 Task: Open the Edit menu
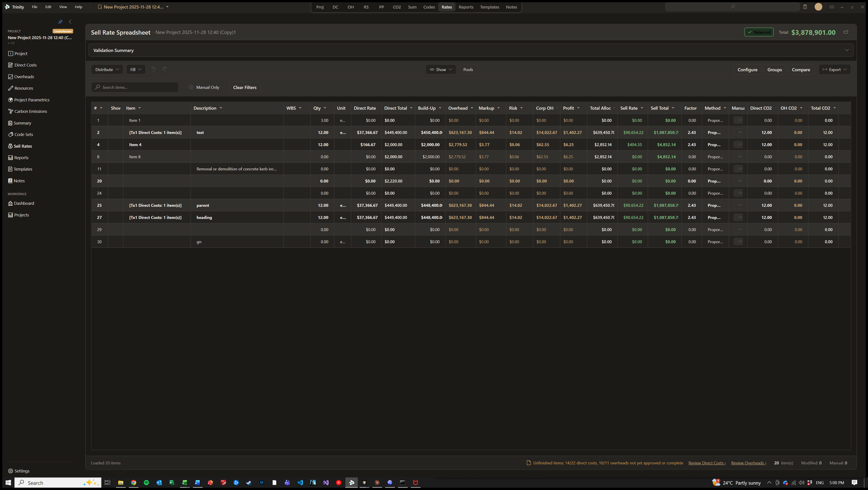click(48, 7)
